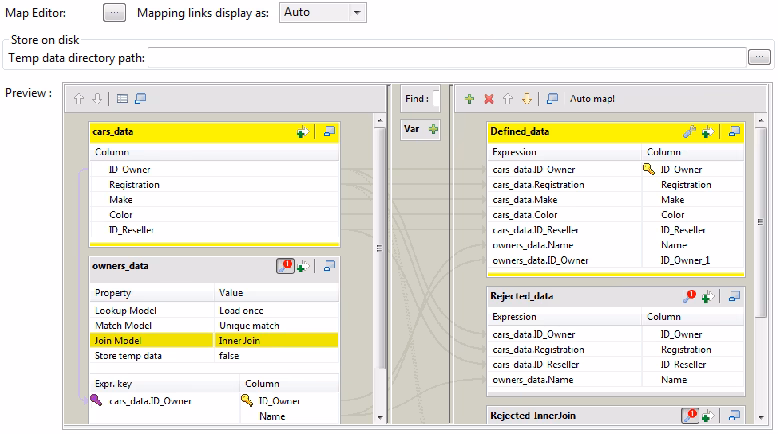Open the Mapping links display dropdown

pyautogui.click(x=323, y=12)
